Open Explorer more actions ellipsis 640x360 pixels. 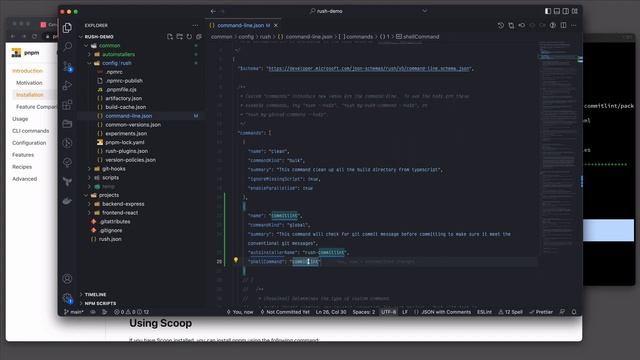(196, 25)
